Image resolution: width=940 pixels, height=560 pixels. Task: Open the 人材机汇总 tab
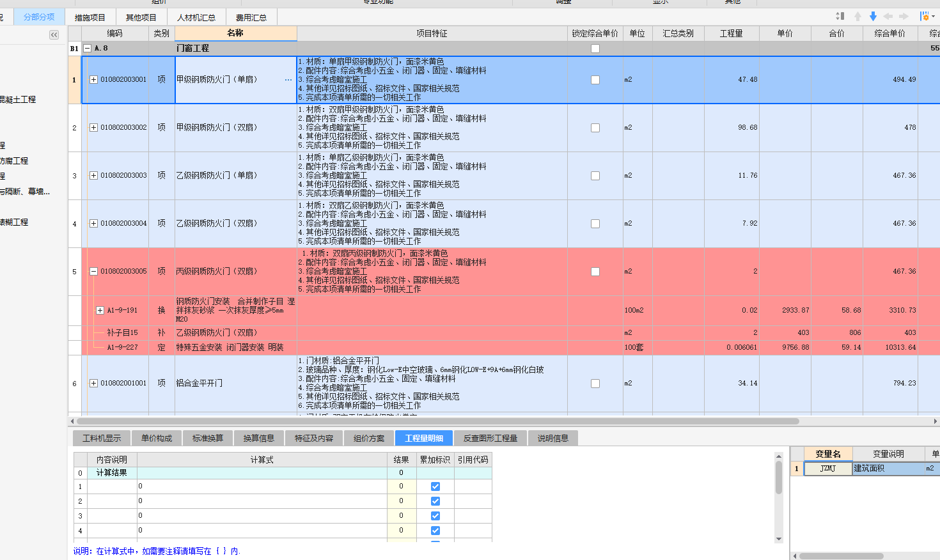coord(196,17)
